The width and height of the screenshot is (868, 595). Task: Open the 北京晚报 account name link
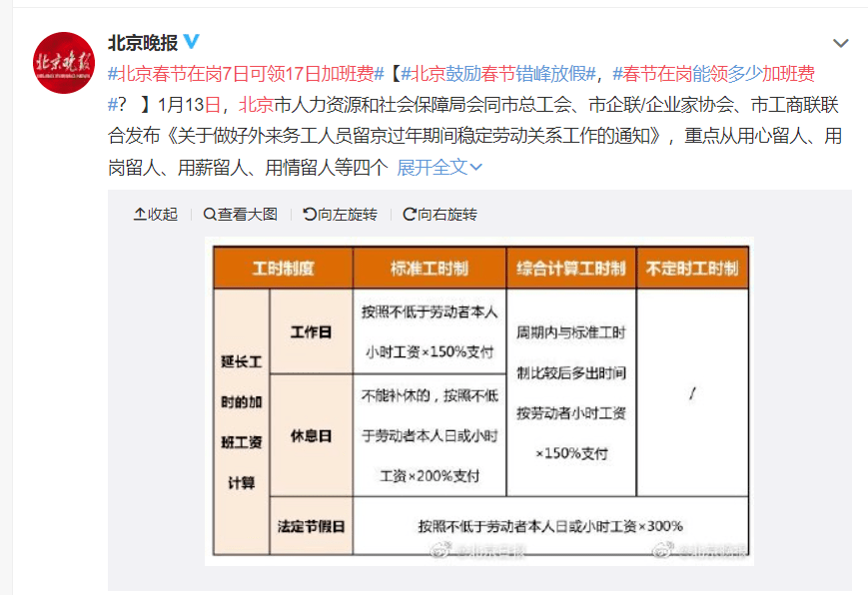(142, 43)
